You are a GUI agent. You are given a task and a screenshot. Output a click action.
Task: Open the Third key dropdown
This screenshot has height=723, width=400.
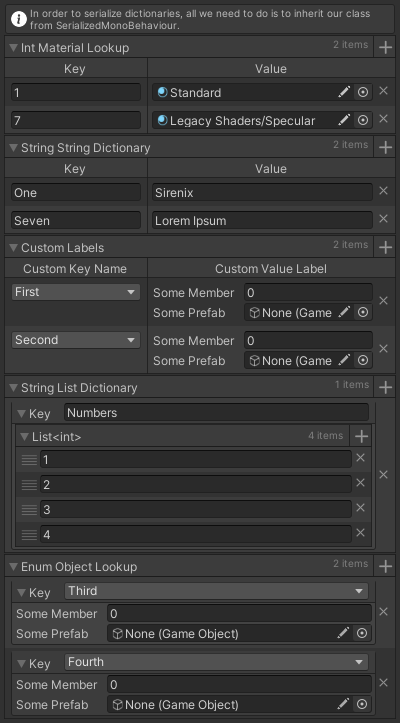tap(216, 591)
